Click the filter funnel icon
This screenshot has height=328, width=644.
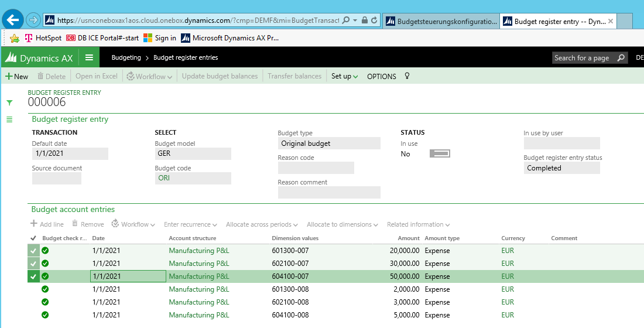9,102
